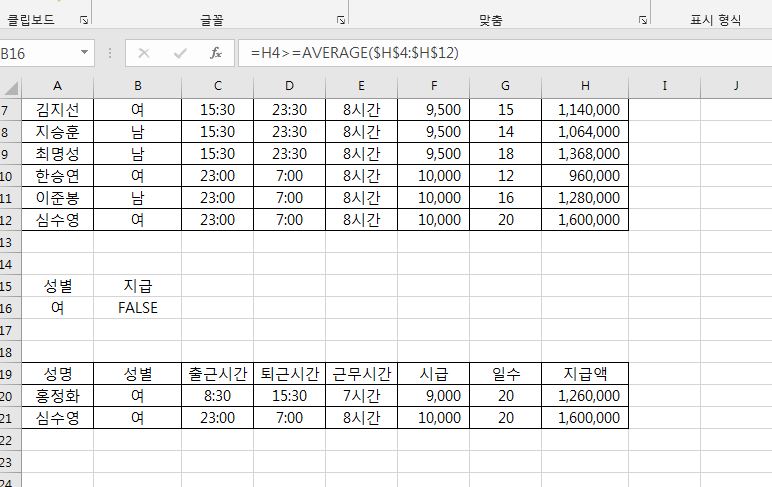Screen dimensions: 772x487
Task: Select column H header
Action: point(584,86)
